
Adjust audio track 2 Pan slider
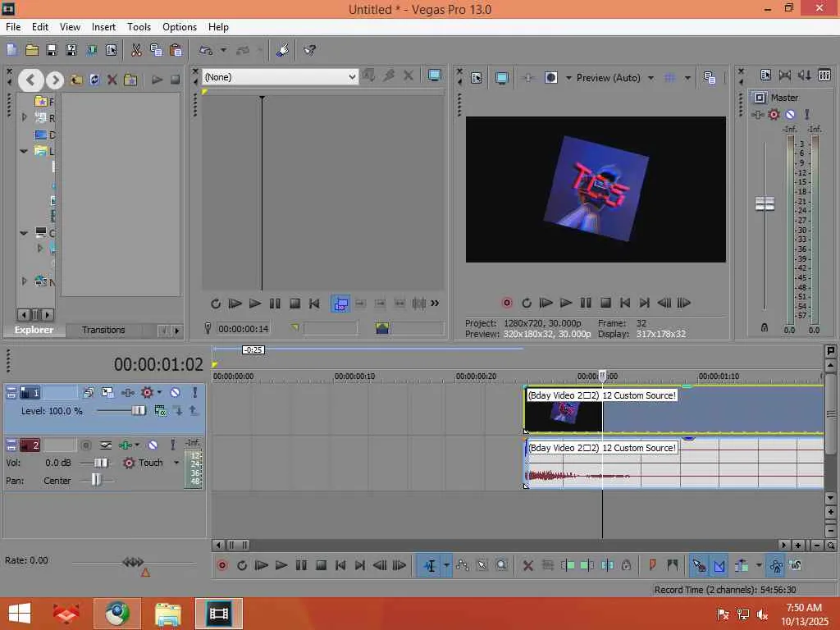[96, 480]
